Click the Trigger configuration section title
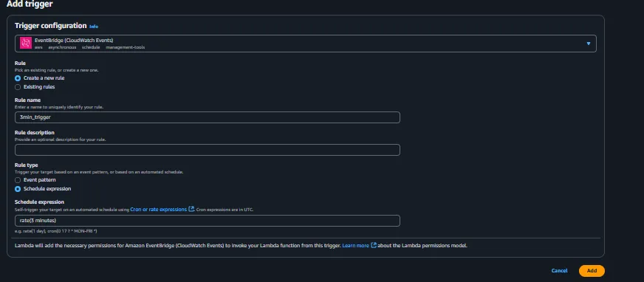The width and height of the screenshot is (644, 282). point(50,25)
